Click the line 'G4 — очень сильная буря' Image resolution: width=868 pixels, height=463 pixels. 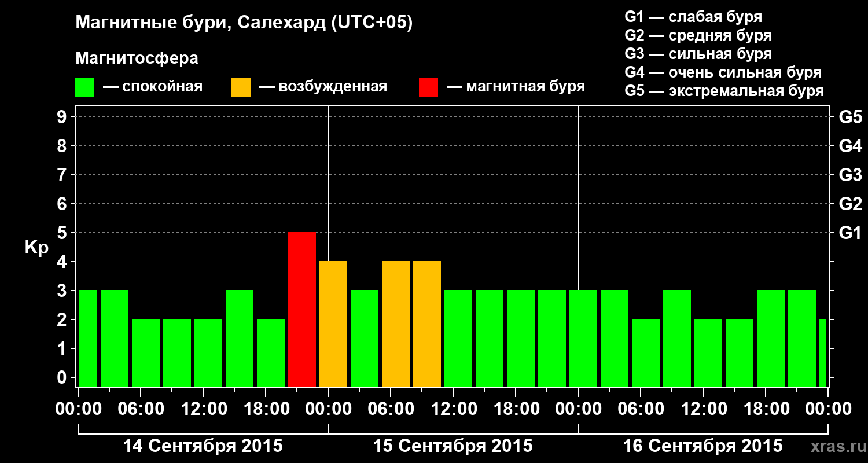[x=723, y=72]
